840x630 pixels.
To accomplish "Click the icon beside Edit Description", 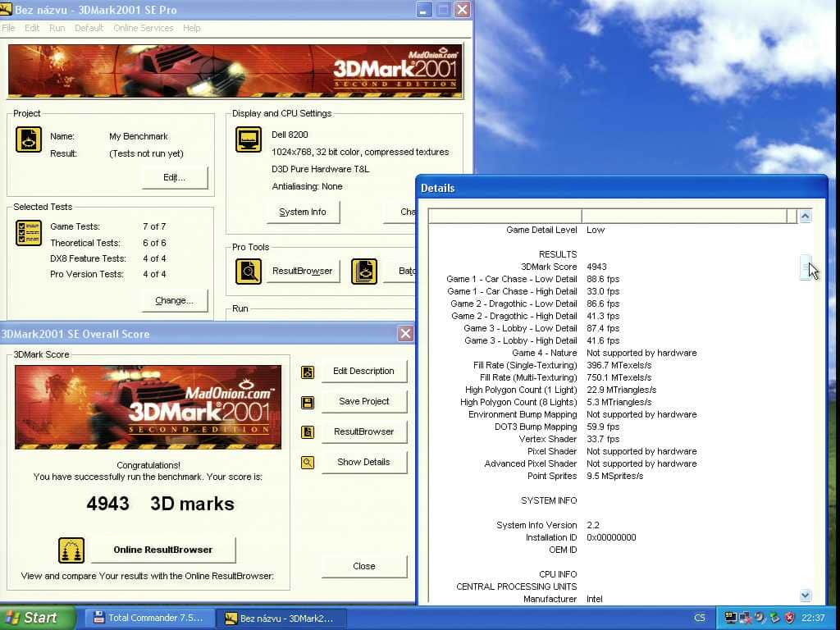I will [308, 372].
